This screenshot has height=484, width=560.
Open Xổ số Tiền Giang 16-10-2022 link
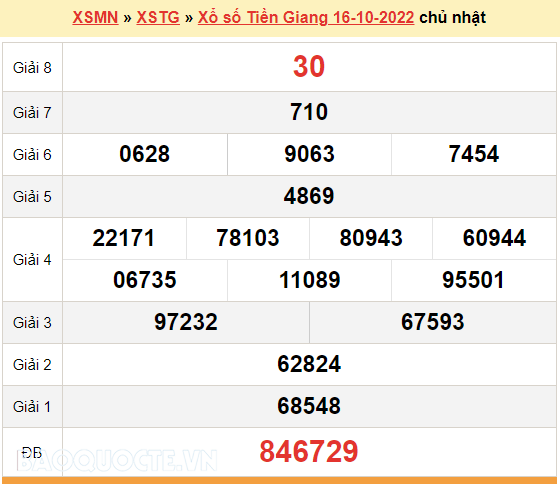point(306,18)
